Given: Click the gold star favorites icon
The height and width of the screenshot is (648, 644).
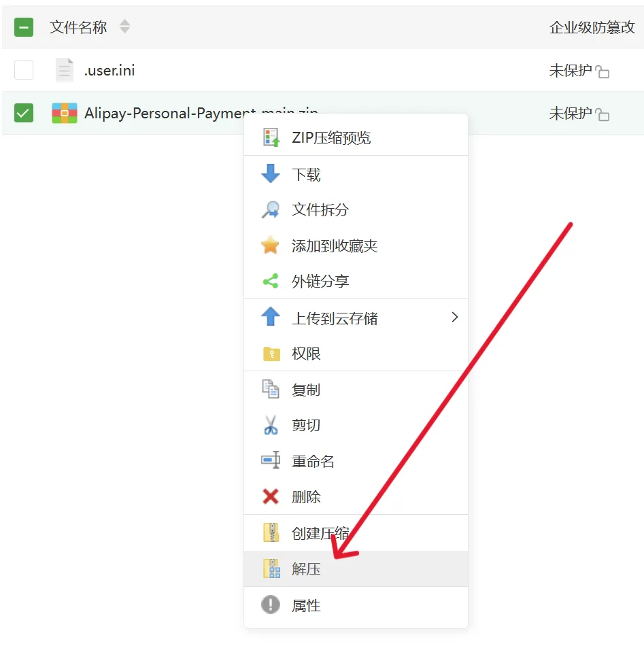Looking at the screenshot, I should click(x=271, y=245).
